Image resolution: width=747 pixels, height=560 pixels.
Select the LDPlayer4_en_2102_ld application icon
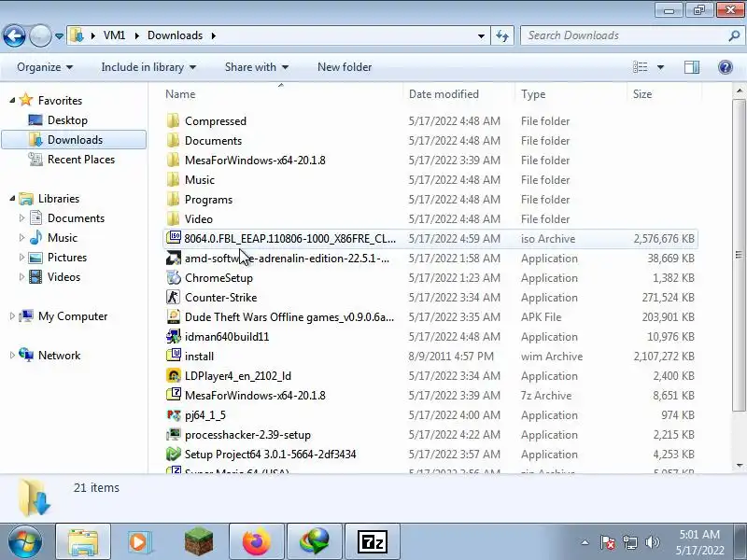click(174, 376)
